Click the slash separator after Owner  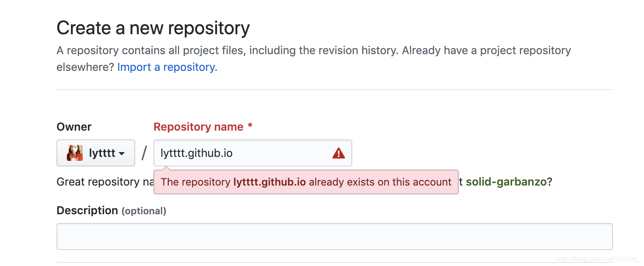tap(144, 153)
